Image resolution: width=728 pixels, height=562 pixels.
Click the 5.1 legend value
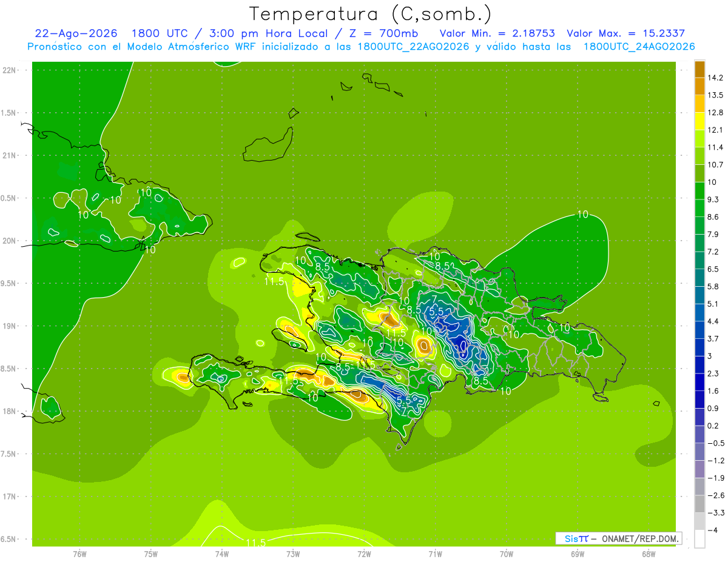(x=713, y=304)
